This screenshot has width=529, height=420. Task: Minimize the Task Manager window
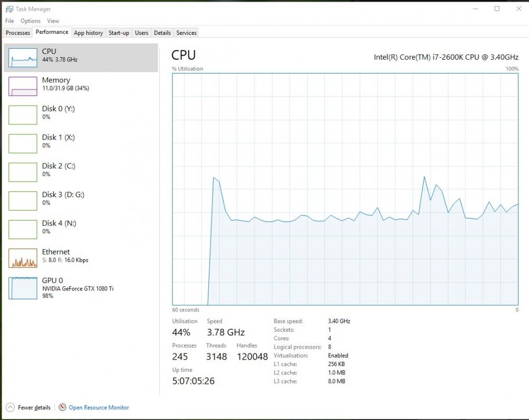476,9
